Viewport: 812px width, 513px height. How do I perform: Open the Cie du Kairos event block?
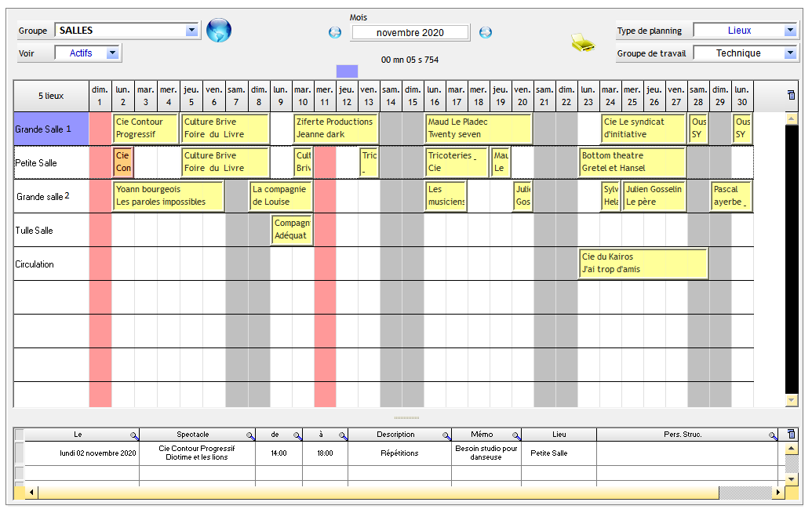[x=643, y=264]
